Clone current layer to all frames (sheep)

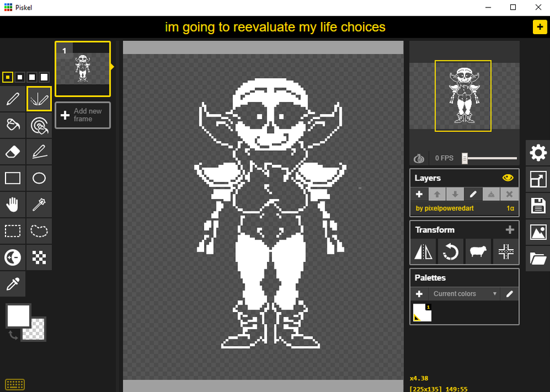tap(478, 252)
